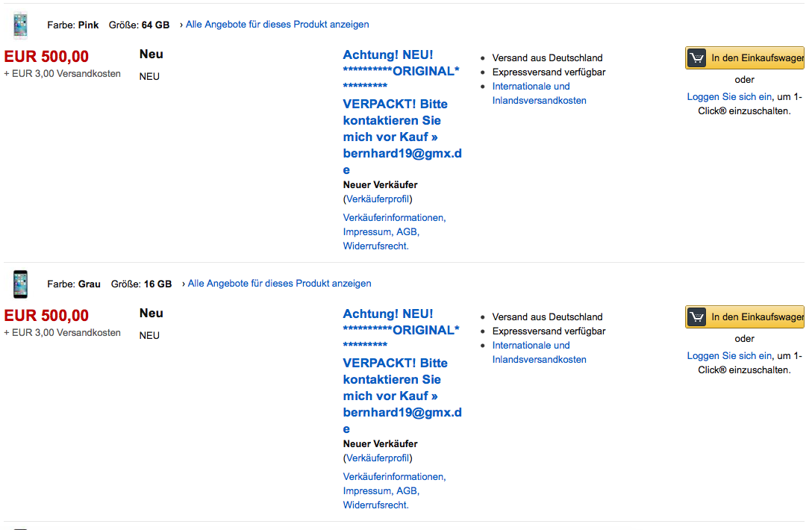Open Verkäuferprofil for the Pink offer
Screen dimensions: 812x530
378,199
